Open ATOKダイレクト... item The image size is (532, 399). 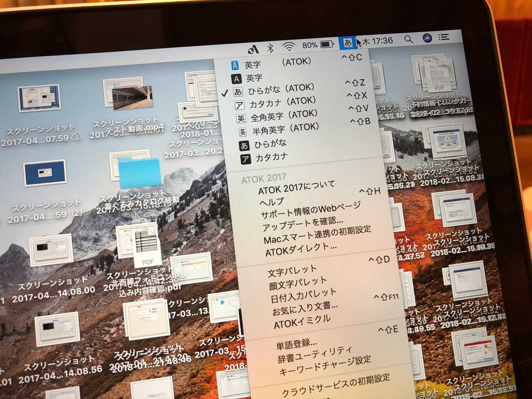tap(301, 250)
